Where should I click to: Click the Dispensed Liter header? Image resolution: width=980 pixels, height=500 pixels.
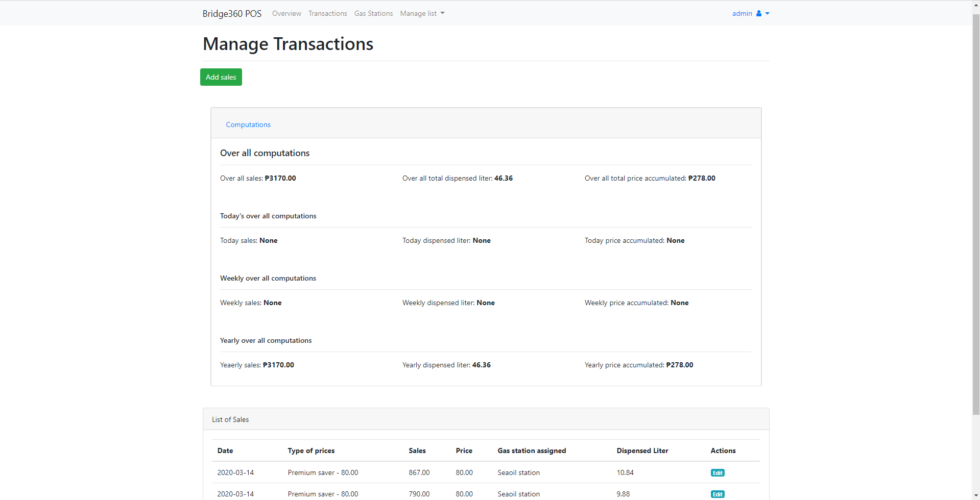pyautogui.click(x=642, y=451)
